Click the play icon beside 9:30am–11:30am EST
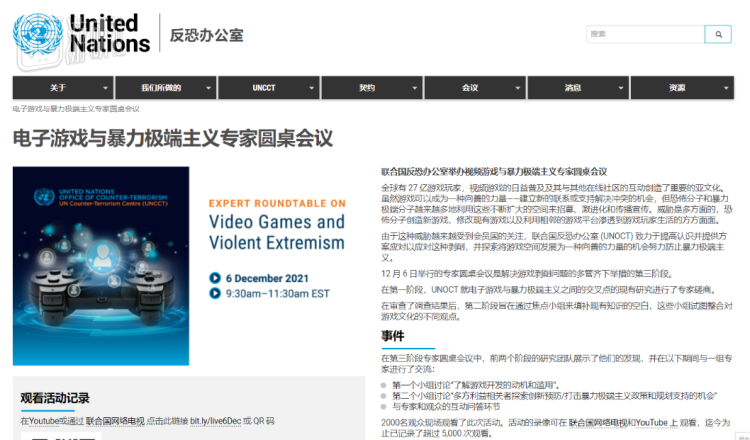This screenshot has width=750, height=440. tap(215, 293)
